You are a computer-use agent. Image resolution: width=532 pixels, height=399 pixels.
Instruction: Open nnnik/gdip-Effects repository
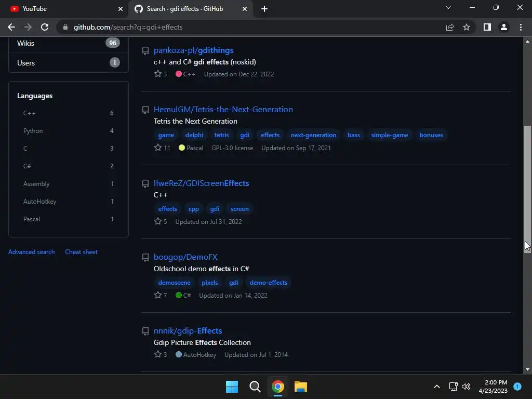coord(188,330)
